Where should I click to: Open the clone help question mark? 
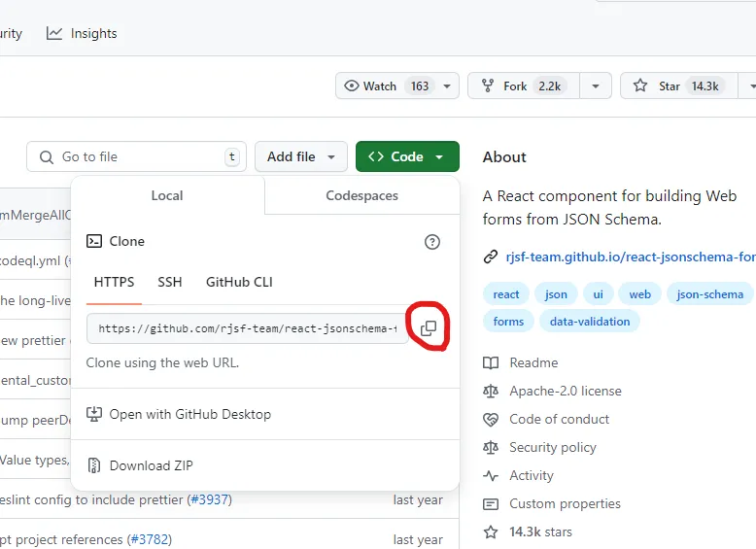pos(432,242)
